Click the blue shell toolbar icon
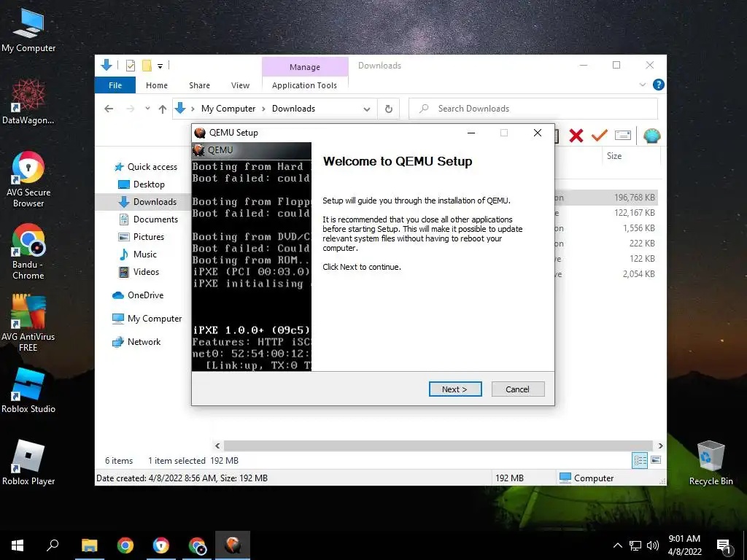The image size is (747, 560). [651, 136]
